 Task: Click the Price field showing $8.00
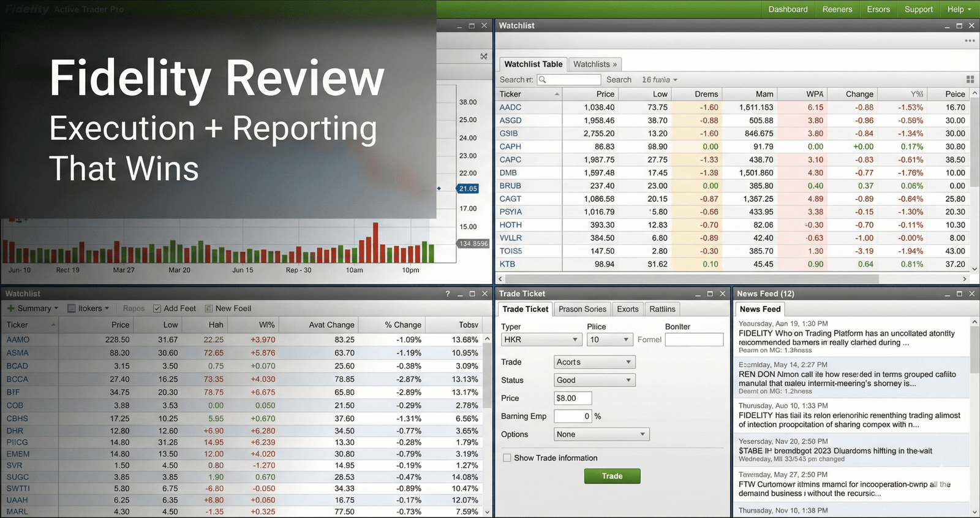(573, 398)
